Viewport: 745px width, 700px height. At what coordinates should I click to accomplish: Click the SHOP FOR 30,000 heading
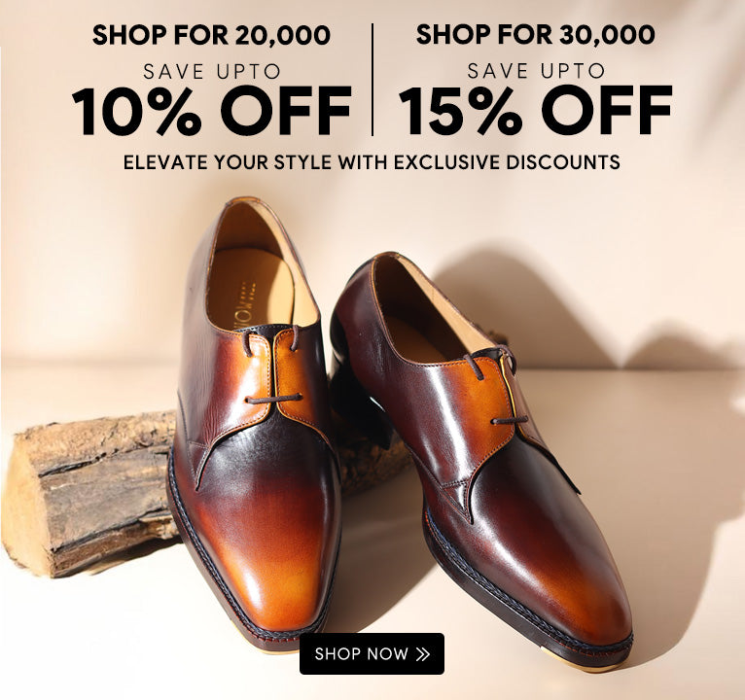pos(536,34)
